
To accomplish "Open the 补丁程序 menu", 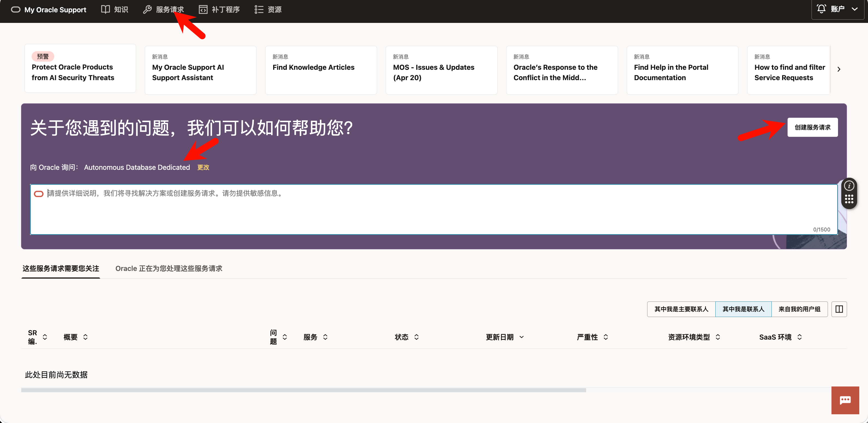I will (219, 10).
